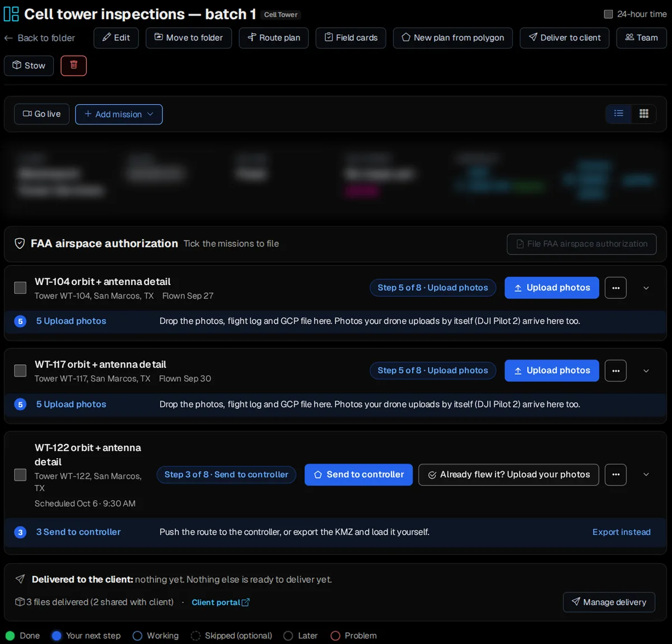This screenshot has height=644, width=672.
Task: Expand the WT-104 mission details chevron
Action: click(646, 288)
